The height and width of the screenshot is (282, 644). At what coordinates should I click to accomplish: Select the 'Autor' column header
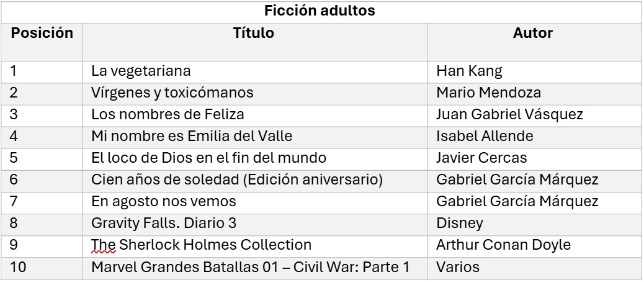tap(533, 33)
